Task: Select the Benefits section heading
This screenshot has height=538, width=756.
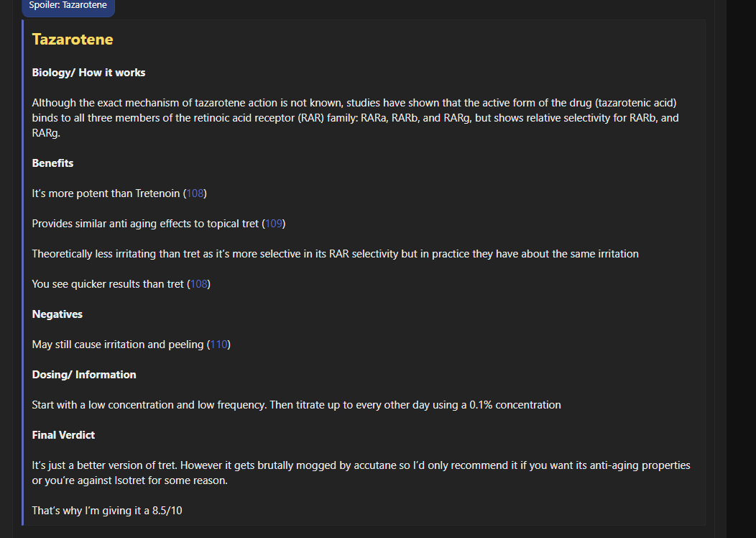Action: tap(52, 163)
